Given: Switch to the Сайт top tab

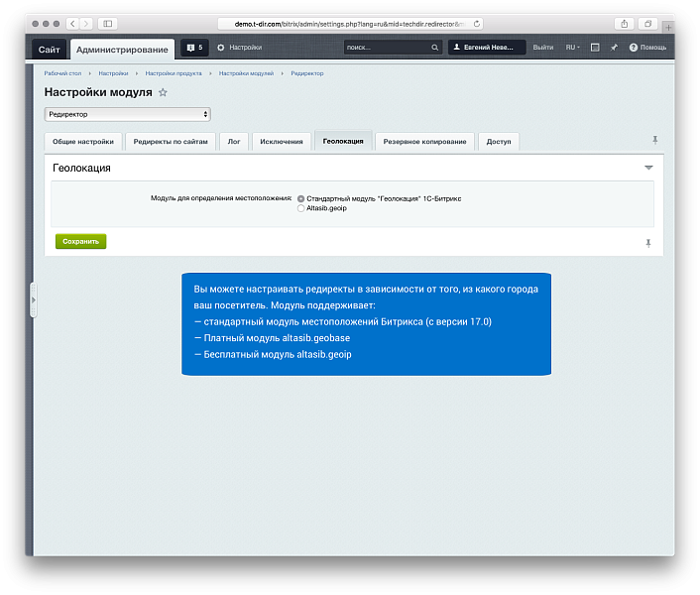Looking at the screenshot, I should pyautogui.click(x=50, y=50).
